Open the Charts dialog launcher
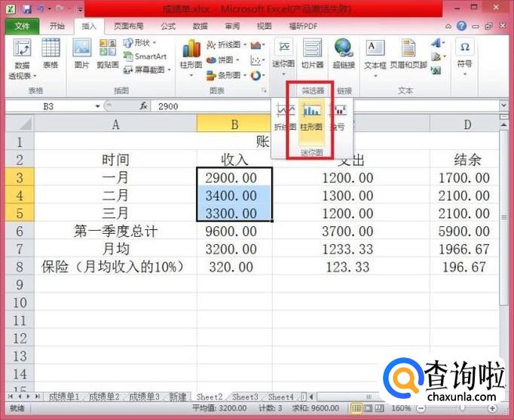 coord(264,90)
